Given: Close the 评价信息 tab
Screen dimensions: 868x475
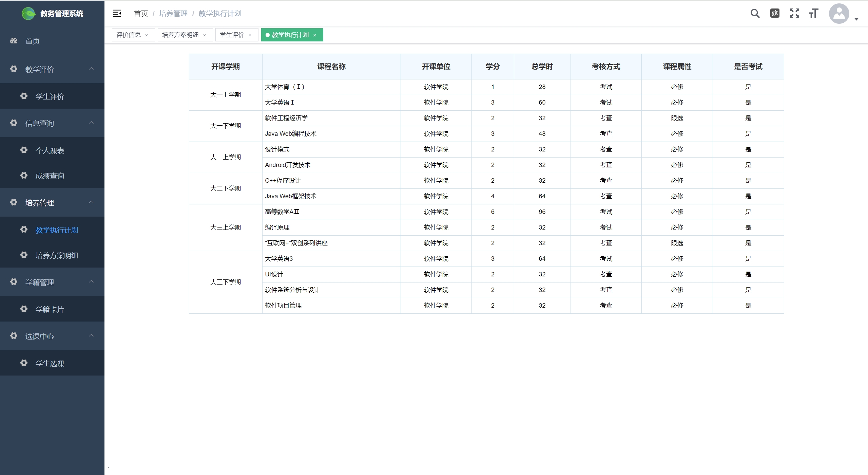Looking at the screenshot, I should click(x=147, y=35).
